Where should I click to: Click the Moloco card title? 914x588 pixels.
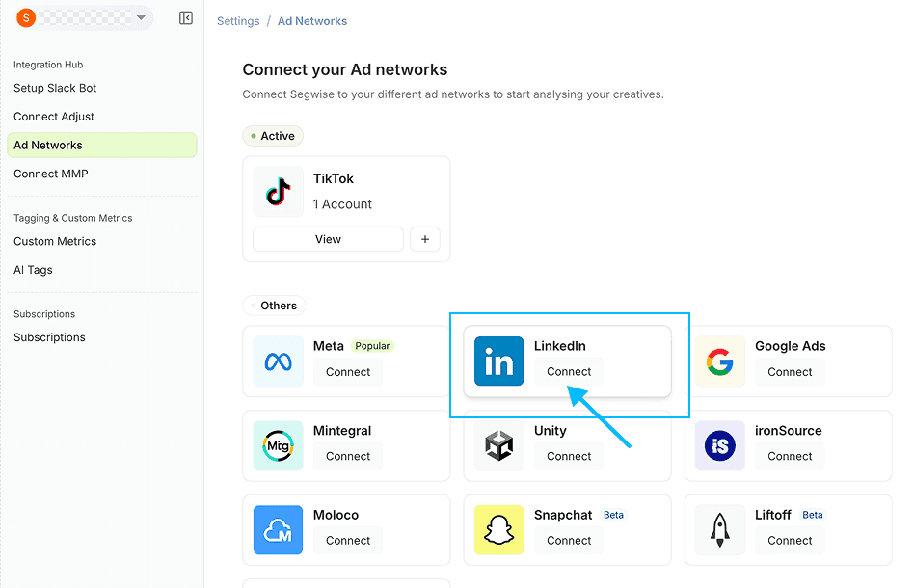coord(336,515)
